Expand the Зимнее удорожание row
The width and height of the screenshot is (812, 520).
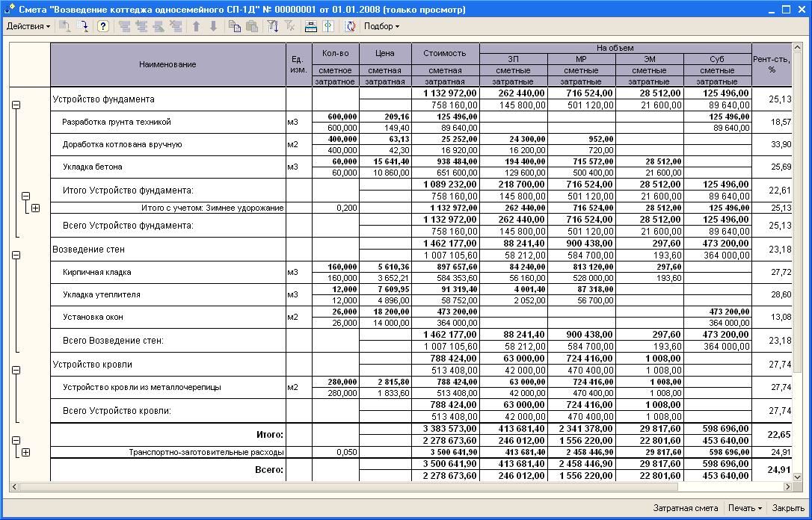coord(36,208)
